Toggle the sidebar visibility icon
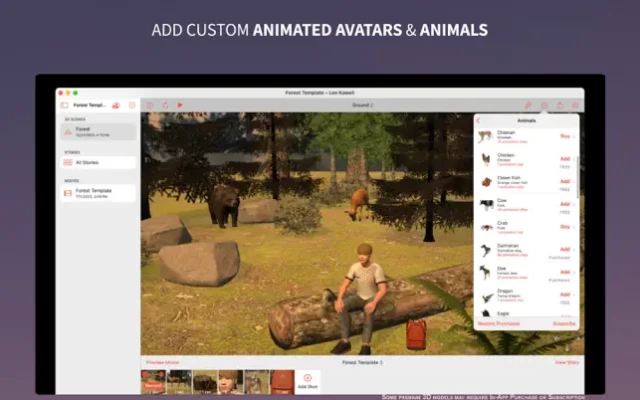Image resolution: width=640 pixels, height=400 pixels. pos(65,104)
